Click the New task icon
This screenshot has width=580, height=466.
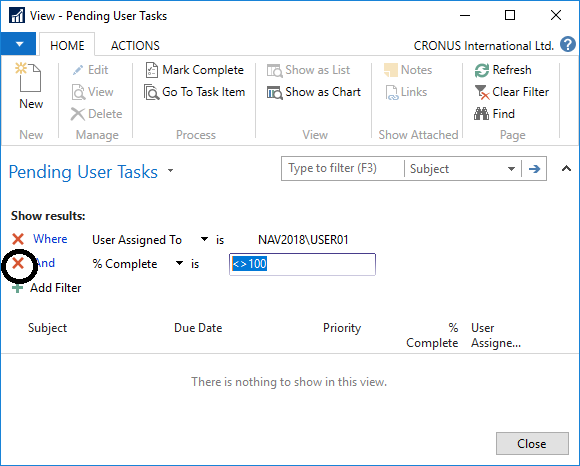point(28,77)
